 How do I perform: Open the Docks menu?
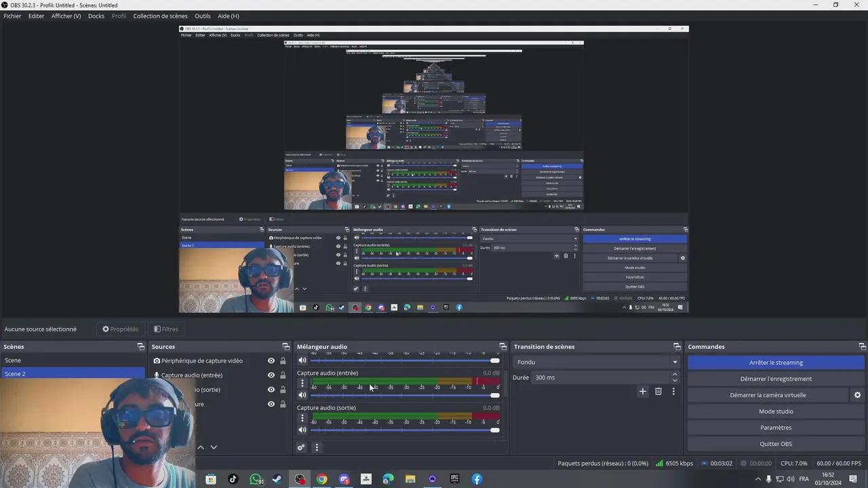[x=96, y=16]
